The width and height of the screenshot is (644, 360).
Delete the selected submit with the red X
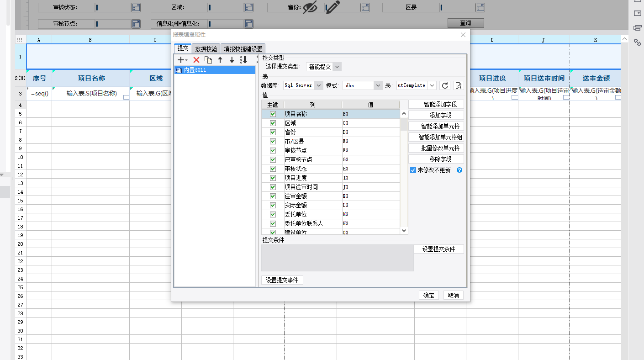196,60
